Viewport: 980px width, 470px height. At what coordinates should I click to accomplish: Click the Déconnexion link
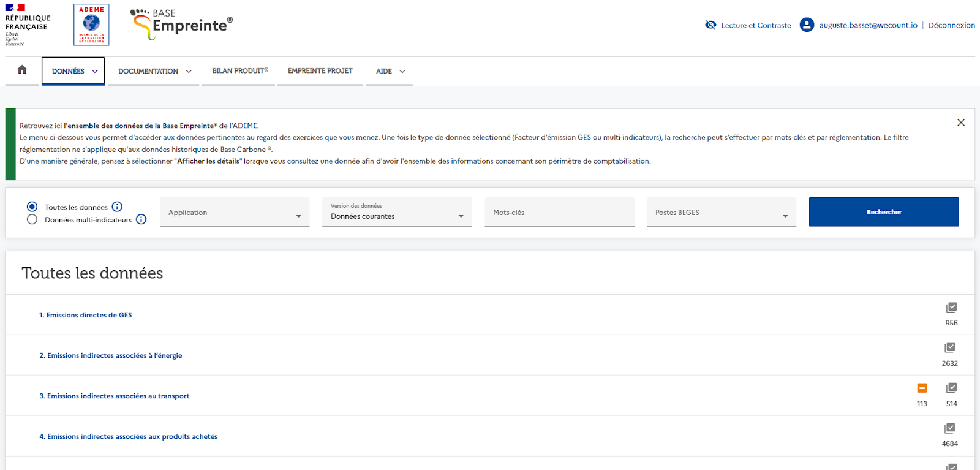coord(951,25)
